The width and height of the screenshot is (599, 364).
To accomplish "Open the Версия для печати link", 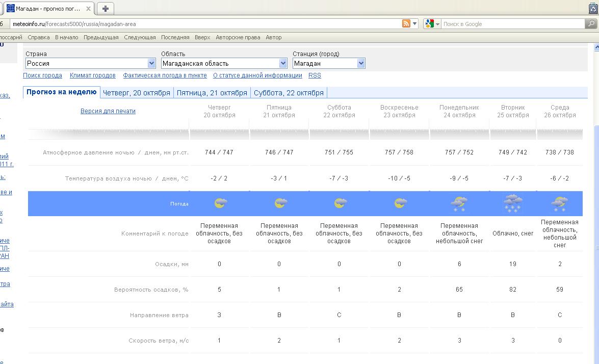I will (108, 111).
